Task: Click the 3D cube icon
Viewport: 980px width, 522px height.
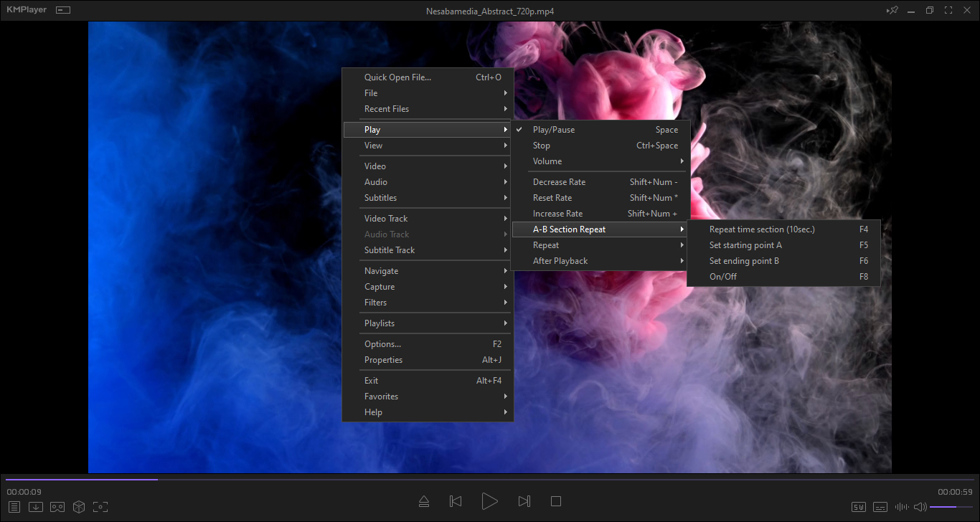Action: click(79, 507)
